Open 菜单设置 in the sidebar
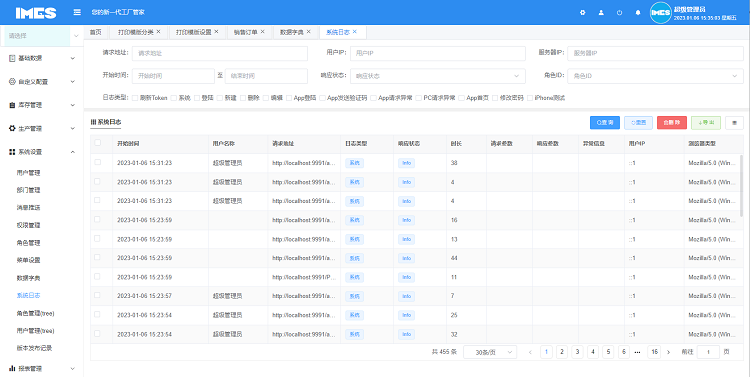The height and width of the screenshot is (377, 750). pyautogui.click(x=28, y=260)
